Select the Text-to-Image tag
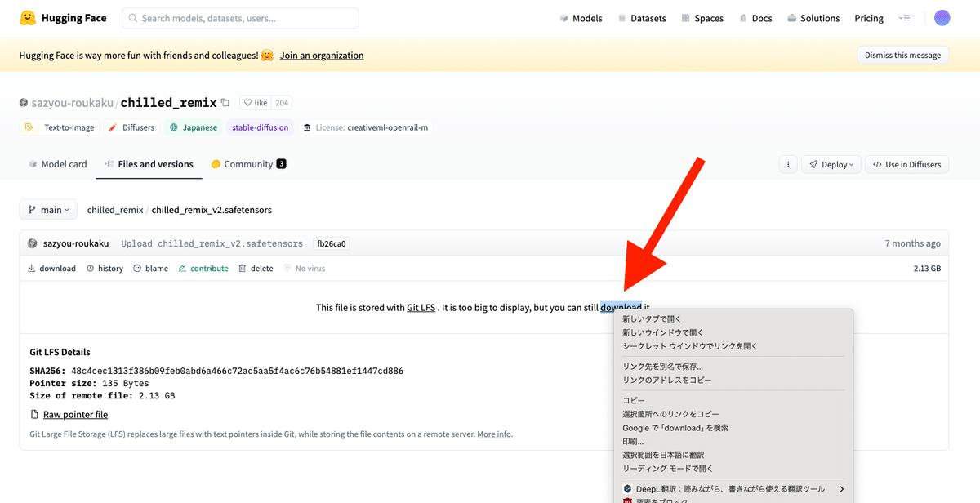This screenshot has width=980, height=503. [x=60, y=127]
